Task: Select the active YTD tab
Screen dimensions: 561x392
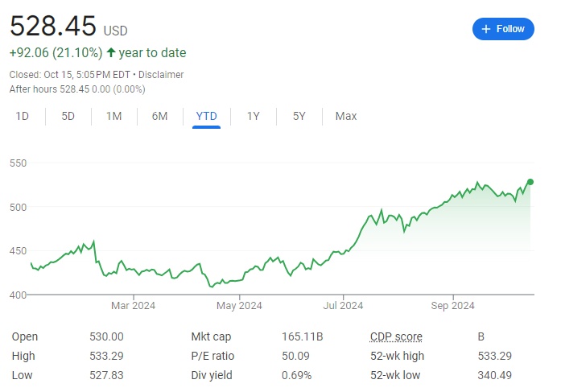Action: [206, 116]
